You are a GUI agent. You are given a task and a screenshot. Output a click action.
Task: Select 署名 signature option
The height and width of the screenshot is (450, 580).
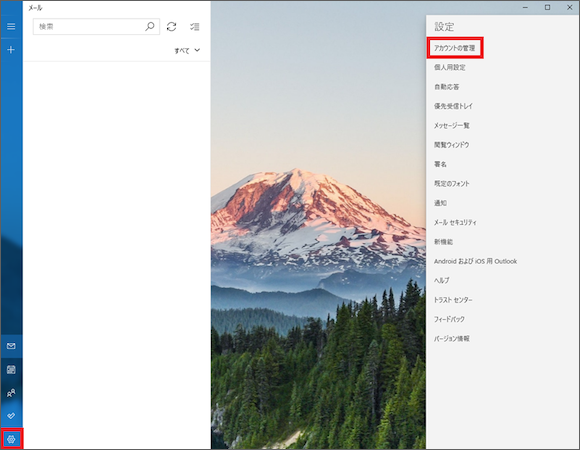coord(440,164)
